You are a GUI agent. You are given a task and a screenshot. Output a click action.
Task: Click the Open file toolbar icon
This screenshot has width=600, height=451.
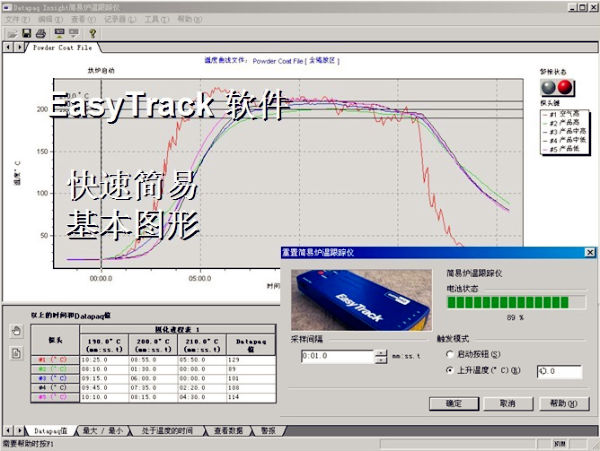click(x=12, y=33)
